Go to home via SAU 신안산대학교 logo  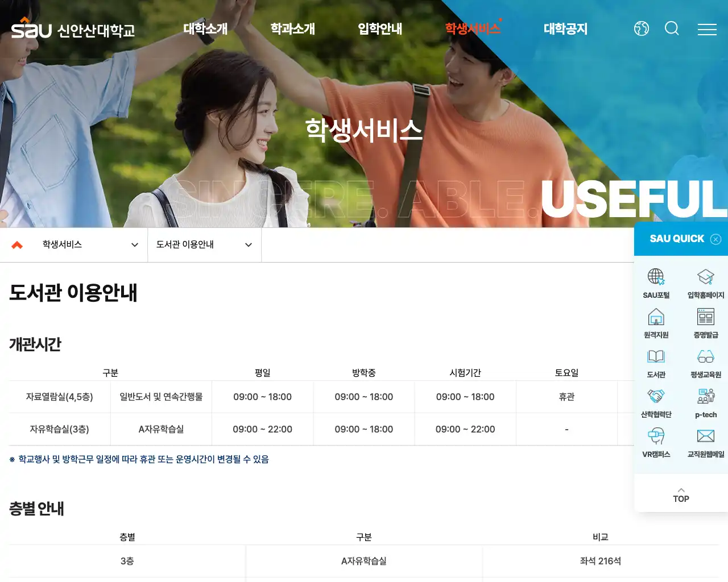[73, 28]
